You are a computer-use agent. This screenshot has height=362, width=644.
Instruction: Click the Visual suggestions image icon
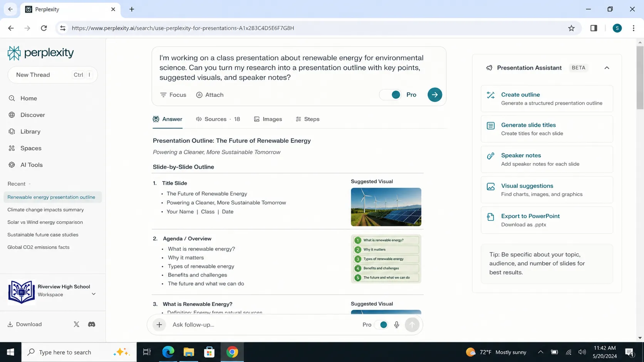pos(490,186)
